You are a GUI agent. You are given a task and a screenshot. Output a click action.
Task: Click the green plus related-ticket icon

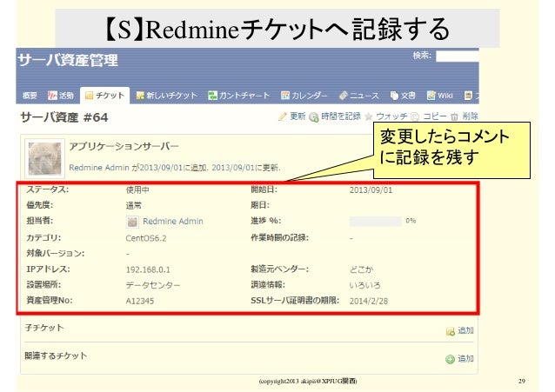(450, 360)
